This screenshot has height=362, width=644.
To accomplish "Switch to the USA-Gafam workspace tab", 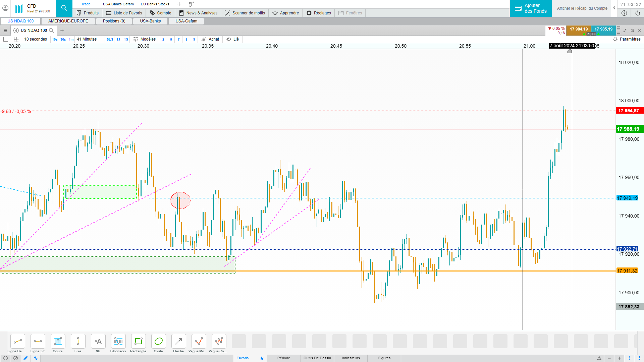I will click(186, 21).
